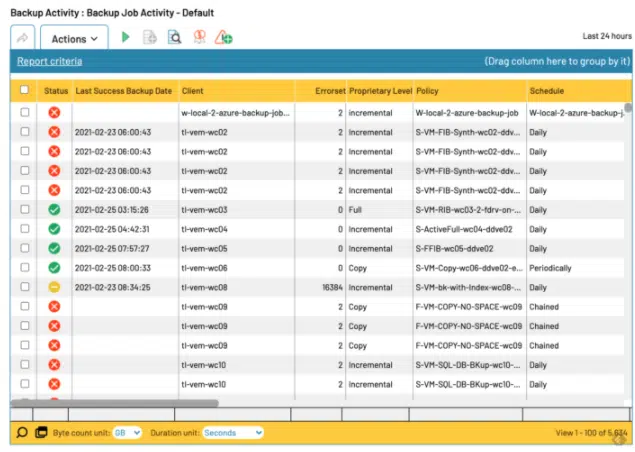Click errorset value 16384
Image resolution: width=635 pixels, height=452 pixels.
coord(332,288)
